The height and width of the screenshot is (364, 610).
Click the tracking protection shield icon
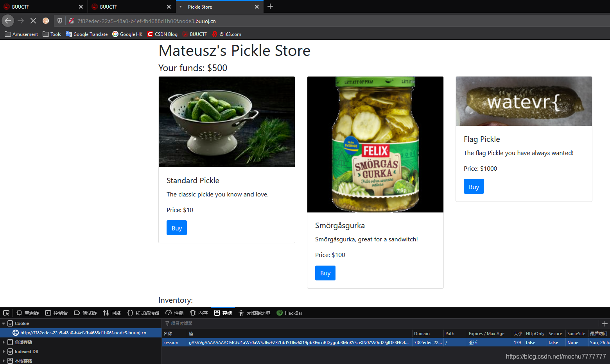pyautogui.click(x=59, y=21)
